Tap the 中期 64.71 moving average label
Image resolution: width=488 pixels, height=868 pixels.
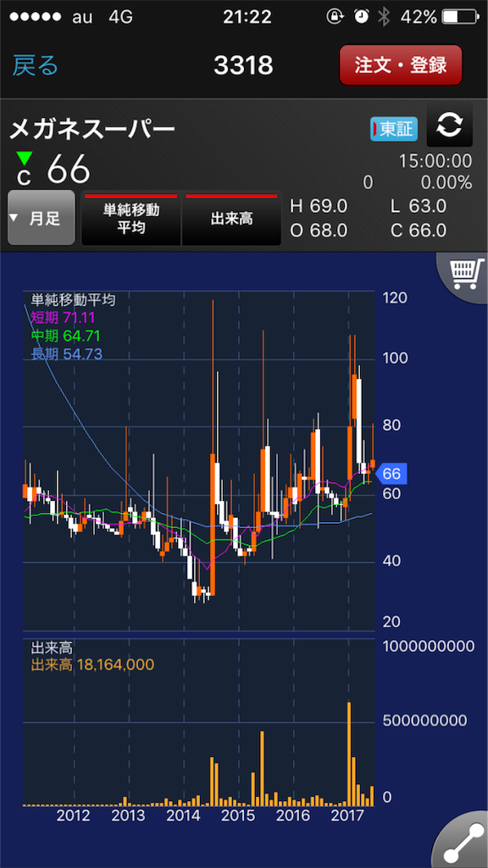click(65, 336)
